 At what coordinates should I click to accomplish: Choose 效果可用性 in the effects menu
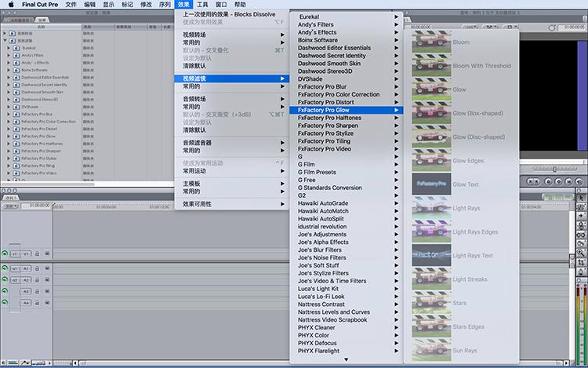[232, 204]
